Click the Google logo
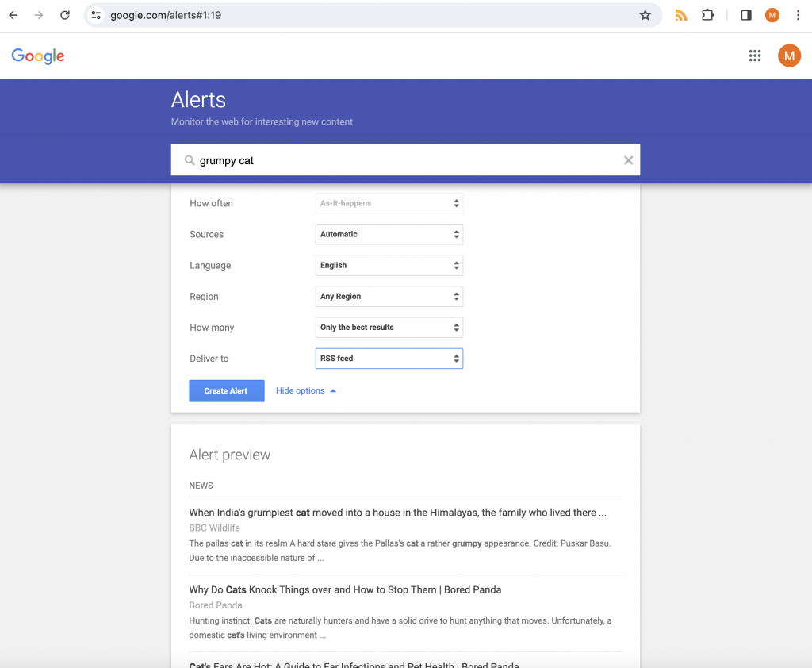The height and width of the screenshot is (668, 812). 38,56
